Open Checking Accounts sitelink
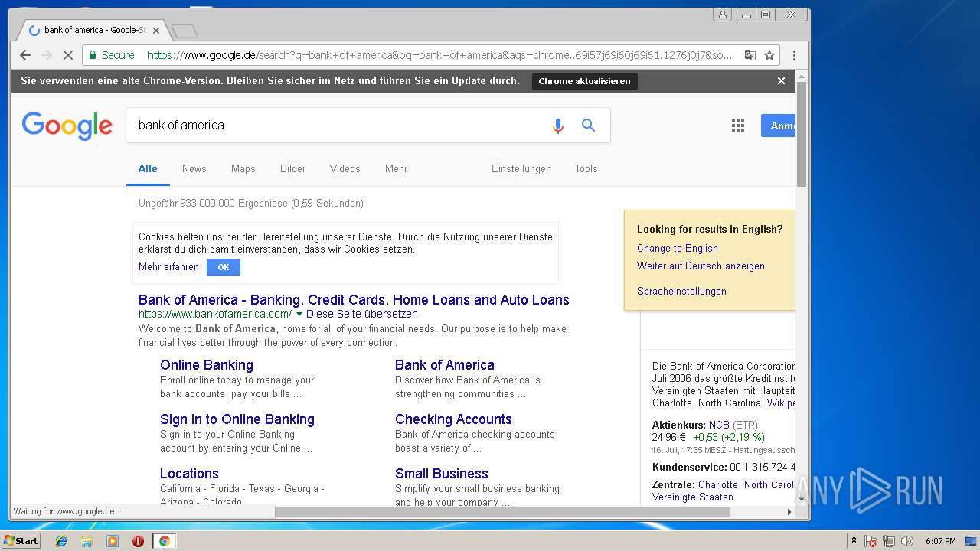 pyautogui.click(x=453, y=419)
